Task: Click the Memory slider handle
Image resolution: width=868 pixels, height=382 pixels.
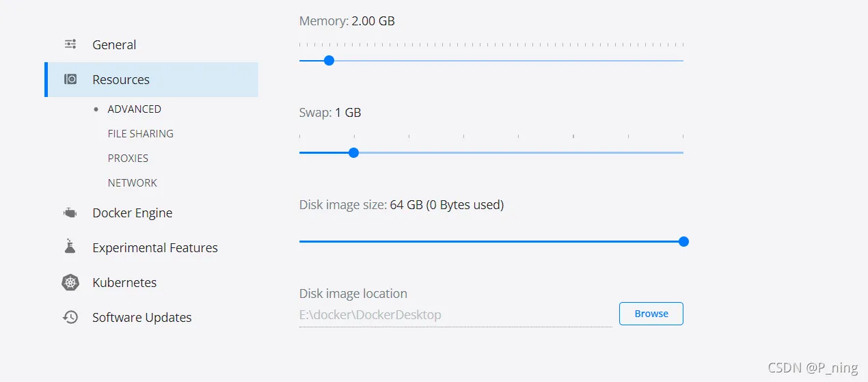Action: pos(329,60)
